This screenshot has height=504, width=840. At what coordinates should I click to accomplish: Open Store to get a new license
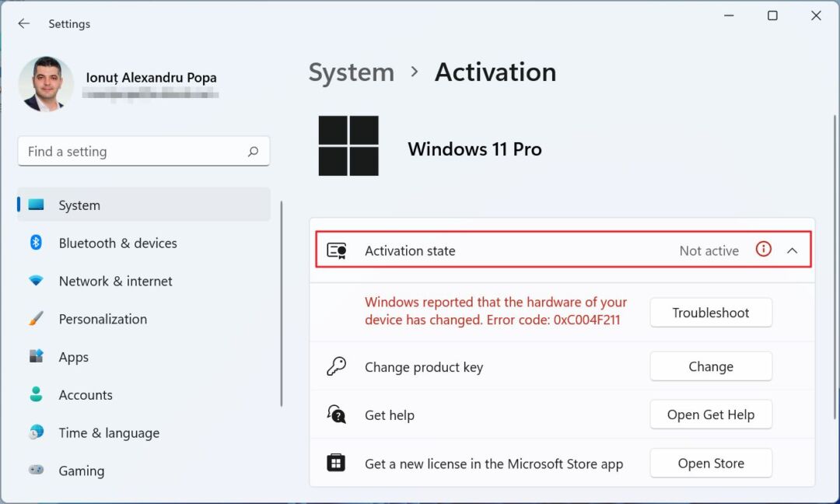pyautogui.click(x=710, y=463)
